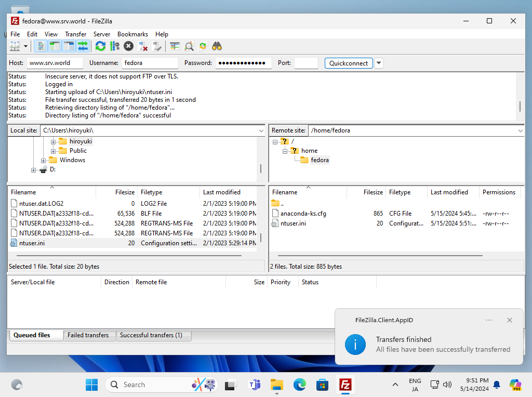The width and height of the screenshot is (532, 397).
Task: Open the Site Manager dropdown arrow
Action: pyautogui.click(x=25, y=46)
